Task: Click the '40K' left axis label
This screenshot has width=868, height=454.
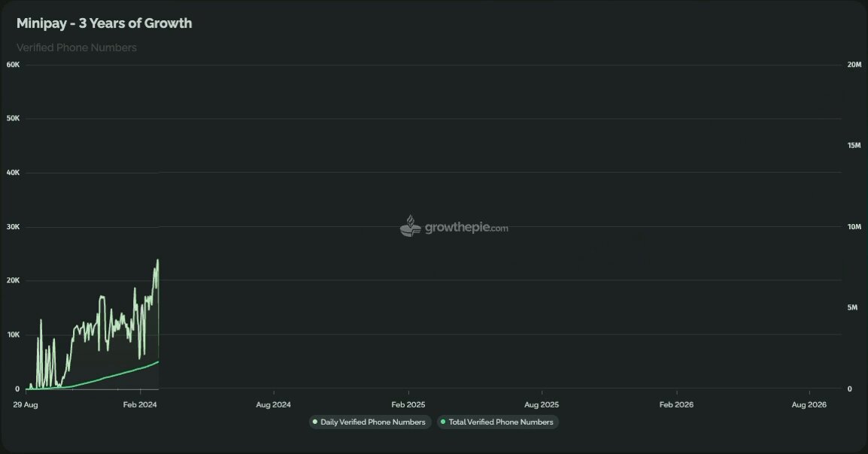Action: 14,173
